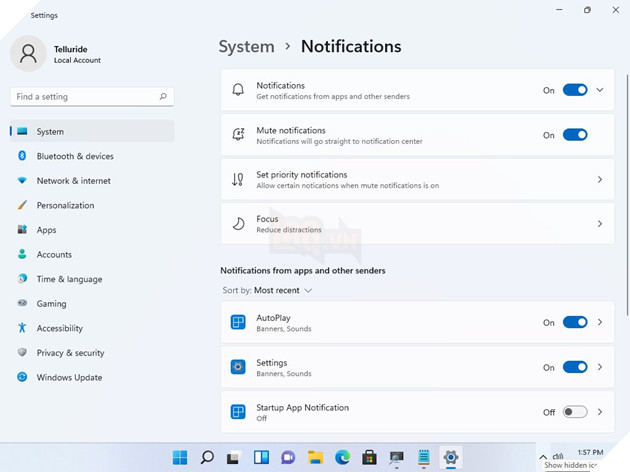
Task: Enable Startup App Notification toggle
Action: coord(575,412)
